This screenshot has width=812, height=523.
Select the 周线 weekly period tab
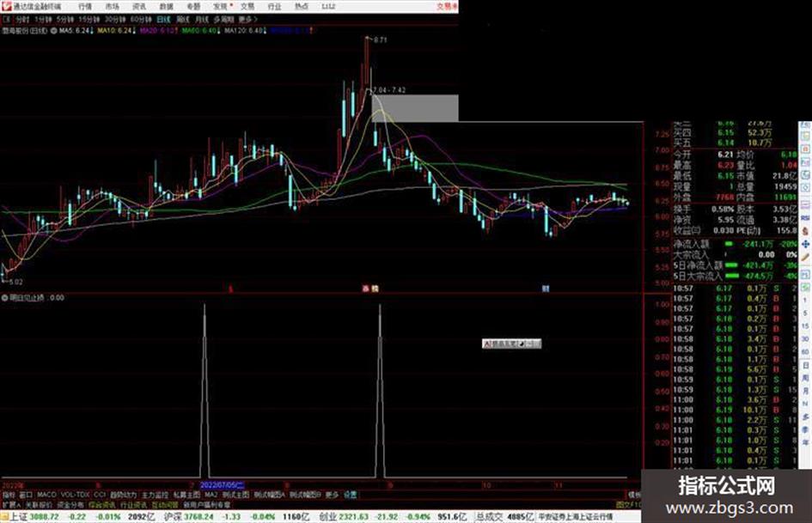pyautogui.click(x=183, y=19)
